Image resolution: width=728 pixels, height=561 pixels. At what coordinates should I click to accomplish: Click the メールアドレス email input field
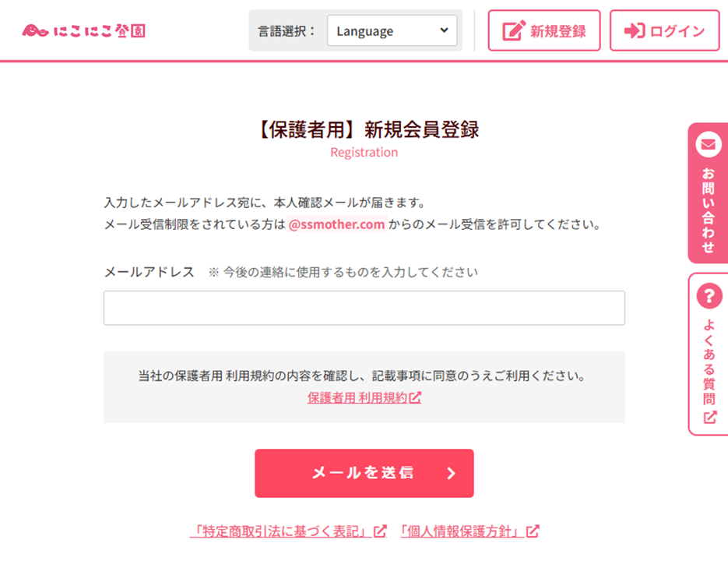click(364, 307)
